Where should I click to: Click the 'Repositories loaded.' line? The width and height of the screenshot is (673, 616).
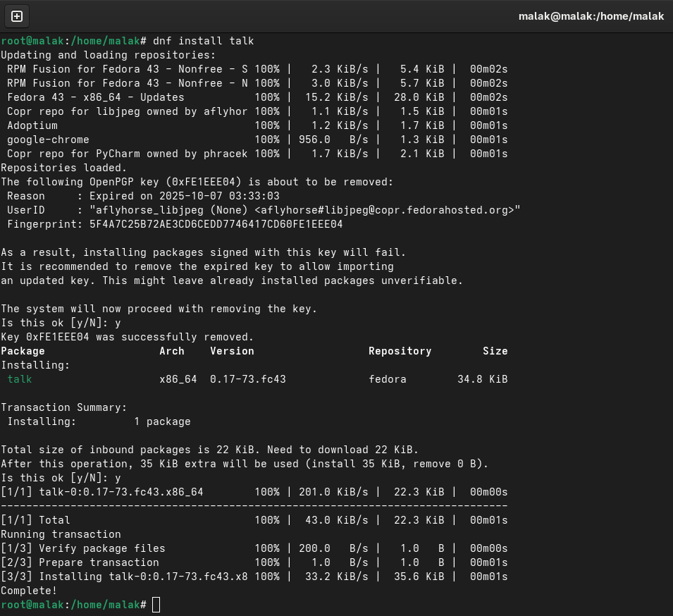pos(64,168)
